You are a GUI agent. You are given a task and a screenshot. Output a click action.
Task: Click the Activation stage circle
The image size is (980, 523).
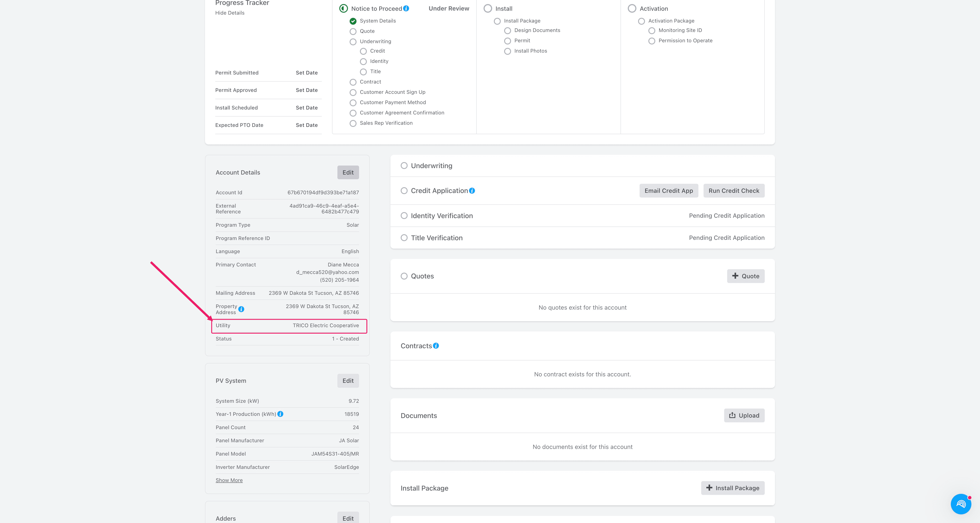632,8
